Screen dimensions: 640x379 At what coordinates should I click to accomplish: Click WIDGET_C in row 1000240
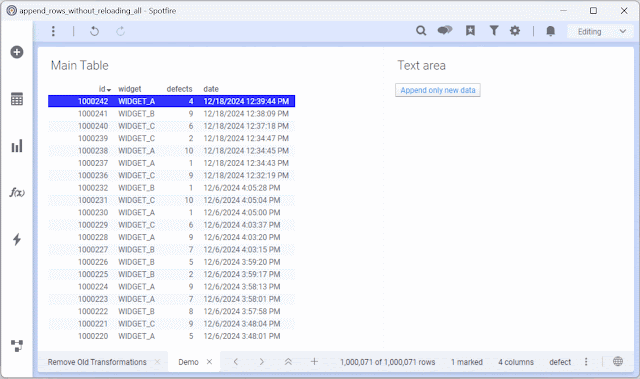pyautogui.click(x=136, y=126)
